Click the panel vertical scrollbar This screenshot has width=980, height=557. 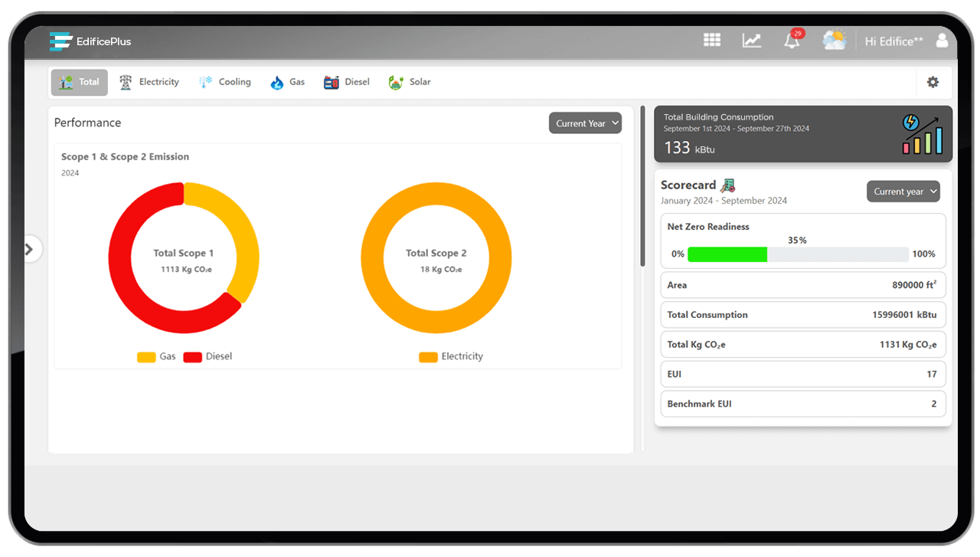tap(643, 186)
